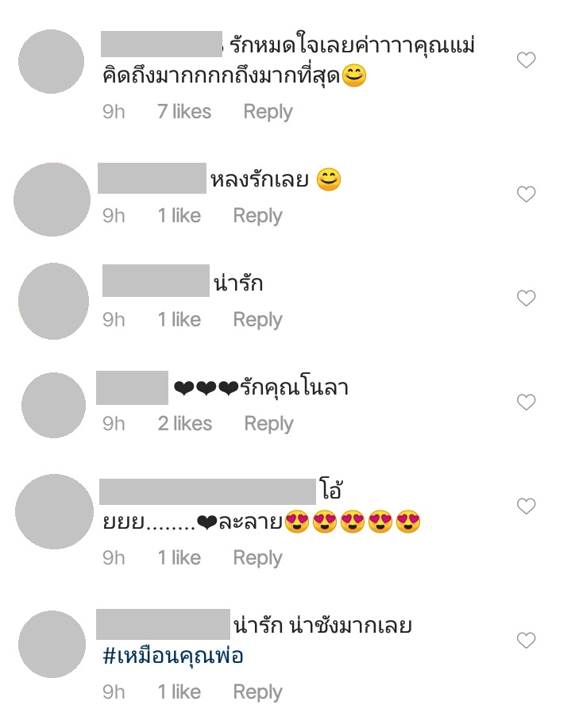Tap heart icon beside 'หลงรักเลย' comment

[526, 194]
